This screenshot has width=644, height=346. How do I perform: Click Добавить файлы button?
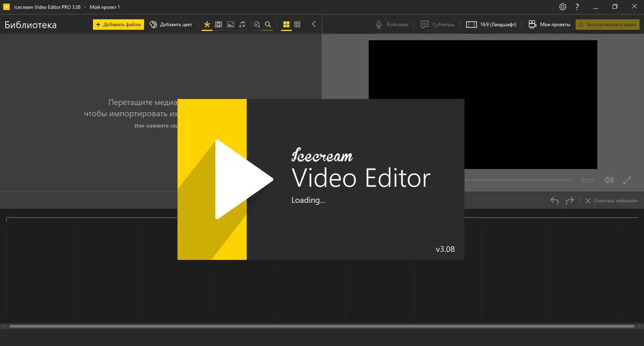(x=118, y=25)
